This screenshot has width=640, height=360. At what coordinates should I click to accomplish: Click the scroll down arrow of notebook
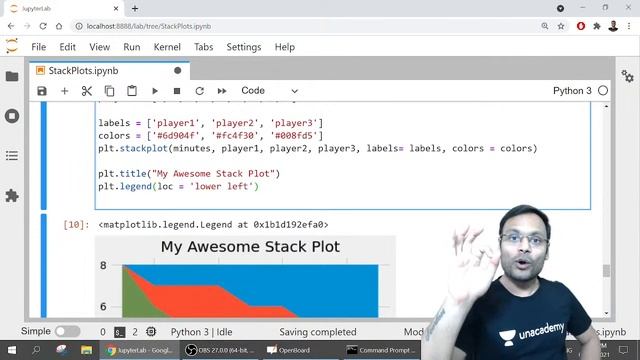click(x=606, y=313)
